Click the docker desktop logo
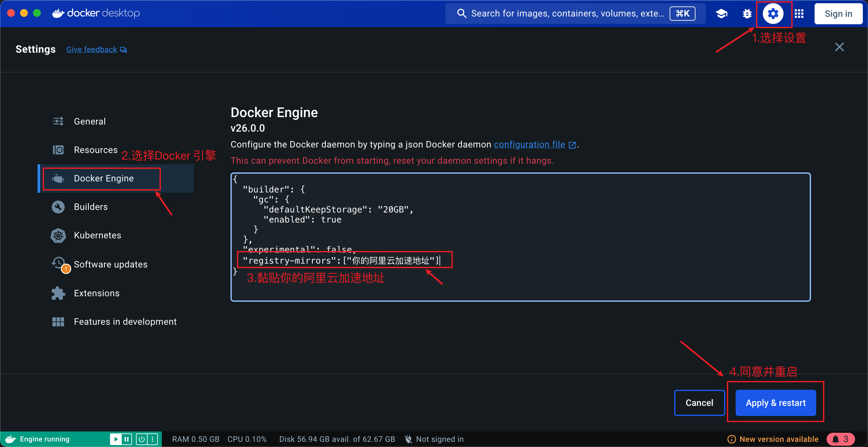Viewport: 868px width, 447px height. (96, 13)
